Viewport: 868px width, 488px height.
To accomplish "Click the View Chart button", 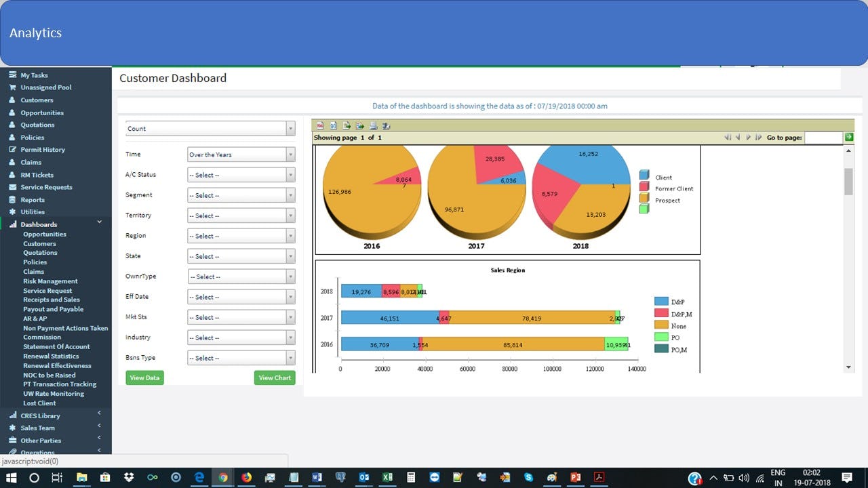I will coord(275,378).
